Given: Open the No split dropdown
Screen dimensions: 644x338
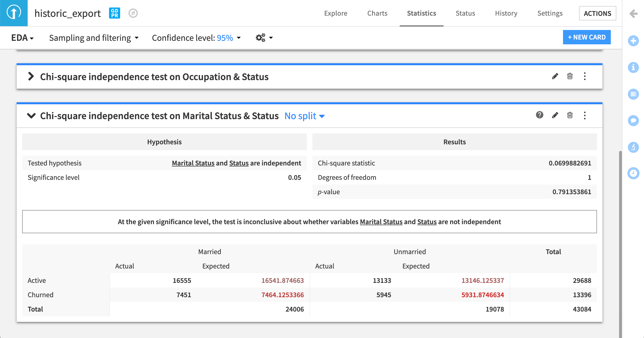Looking at the screenshot, I should pos(304,116).
